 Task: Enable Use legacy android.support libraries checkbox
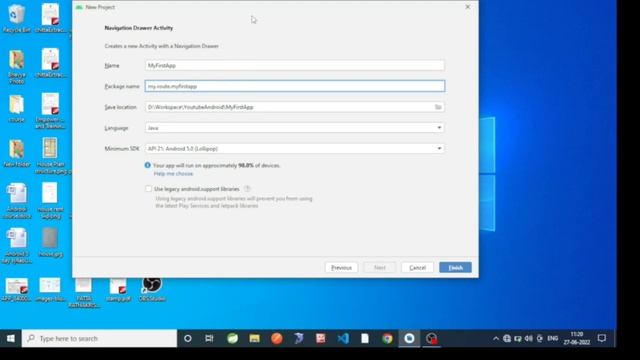pos(149,189)
